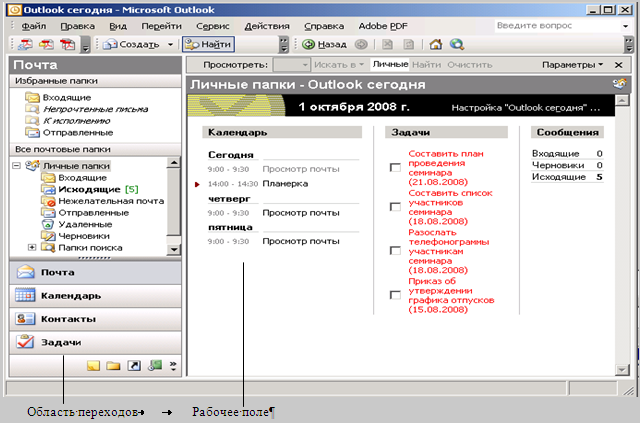
Task: Check task Приказ об утверждении графика отпусков
Action: (x=395, y=295)
